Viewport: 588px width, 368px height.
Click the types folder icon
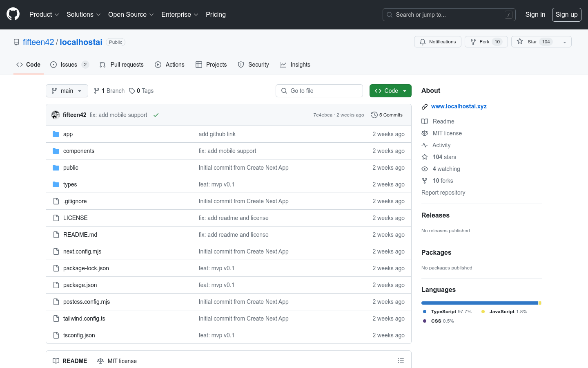point(56,184)
